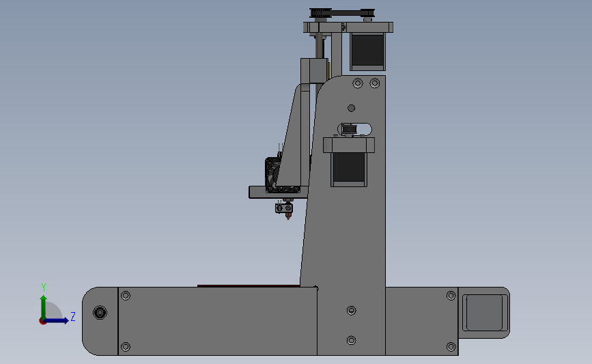Click the red X axis origin dot

(42, 322)
